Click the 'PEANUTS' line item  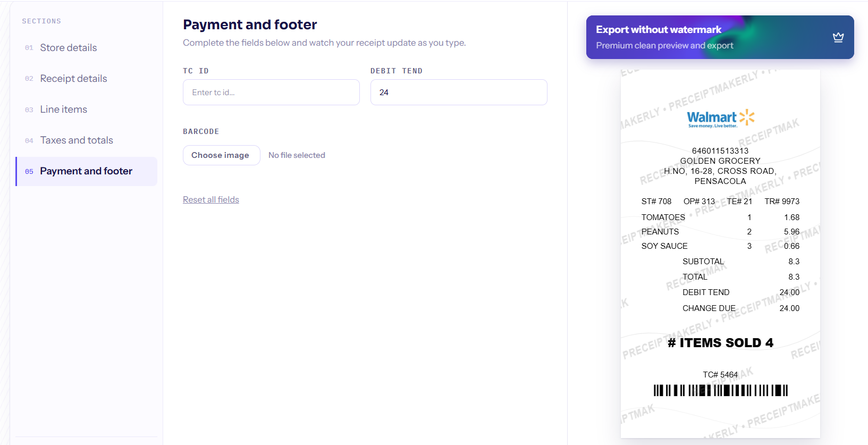pos(660,232)
